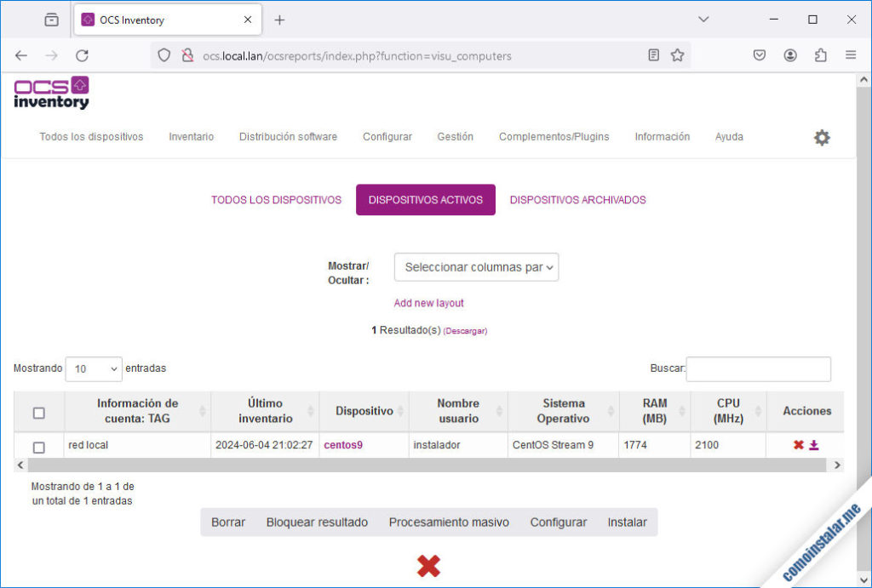Click the Add new layout link

point(428,303)
